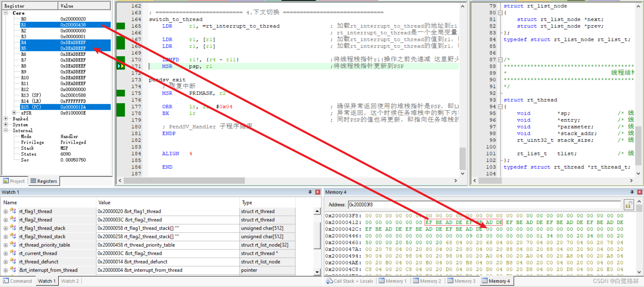Screen dimensions: 644x287
Task: Click memory row address 0x20000412
Action: [x=343, y=222]
